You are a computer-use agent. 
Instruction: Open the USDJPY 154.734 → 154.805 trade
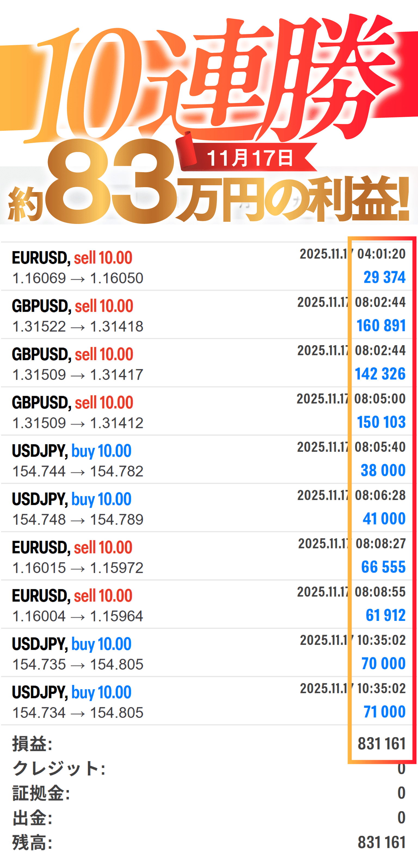[78, 713]
